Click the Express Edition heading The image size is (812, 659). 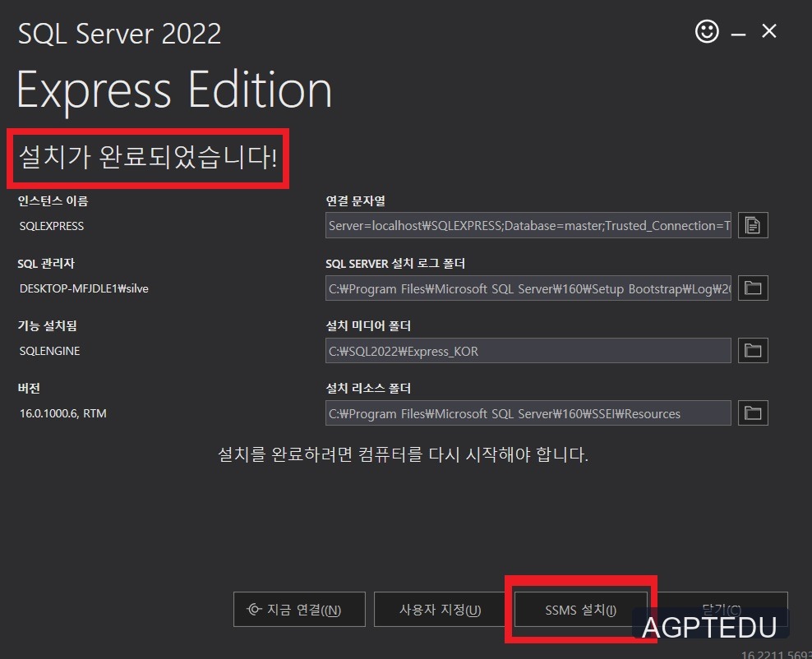pos(174,91)
